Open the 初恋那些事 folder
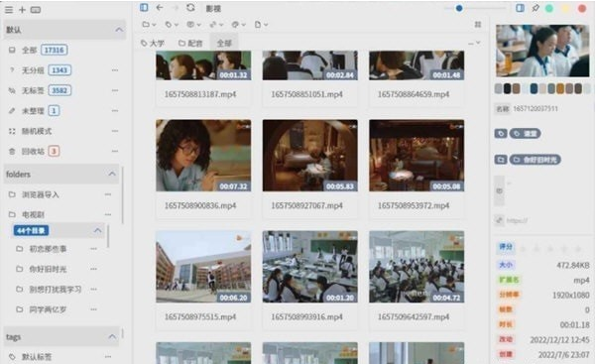596x364 pixels. click(x=42, y=249)
